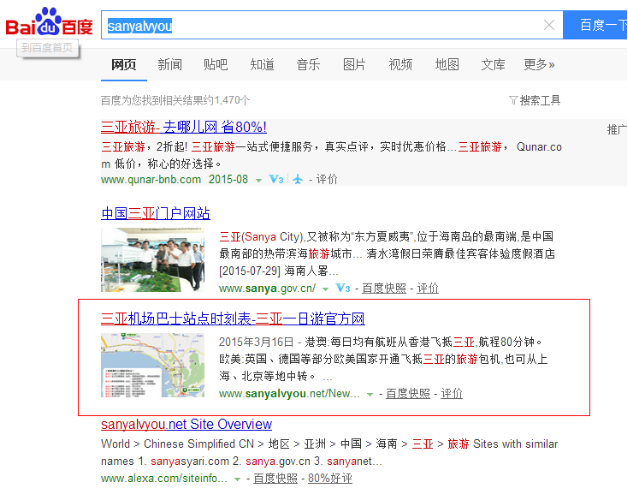Click the Baidu logo

click(x=49, y=22)
